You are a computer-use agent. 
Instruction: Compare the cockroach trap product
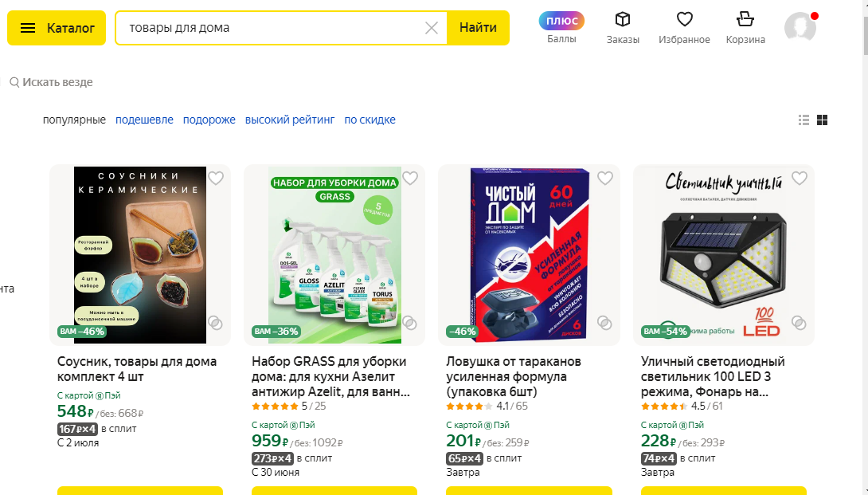[x=604, y=323]
